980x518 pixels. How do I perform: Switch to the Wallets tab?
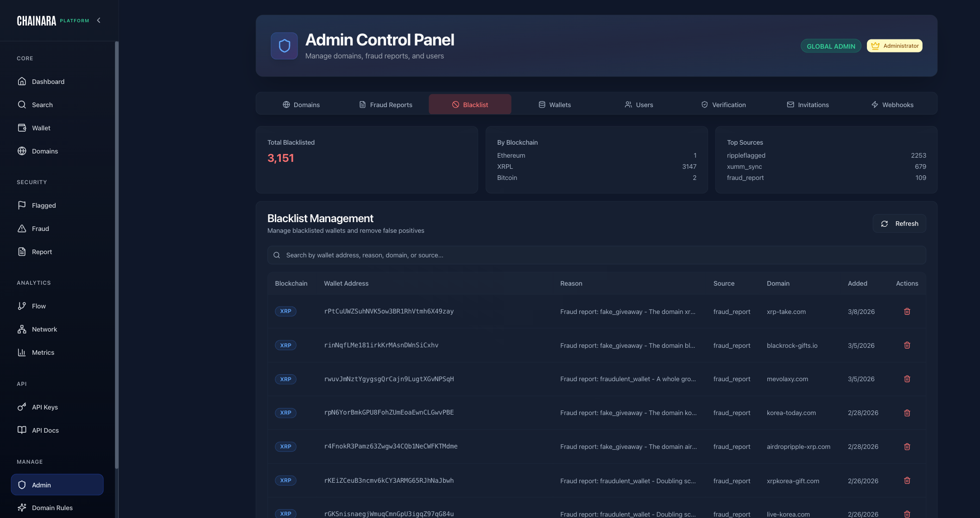[554, 105]
